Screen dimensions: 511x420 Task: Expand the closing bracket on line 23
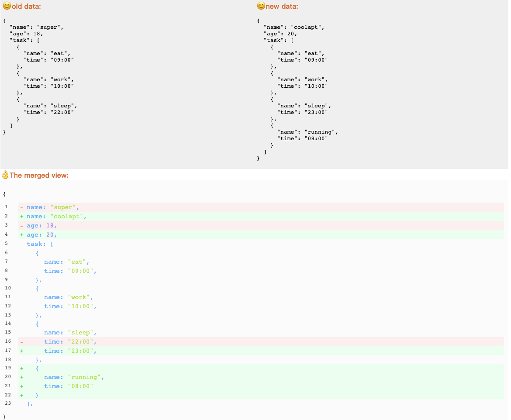[x=29, y=403]
